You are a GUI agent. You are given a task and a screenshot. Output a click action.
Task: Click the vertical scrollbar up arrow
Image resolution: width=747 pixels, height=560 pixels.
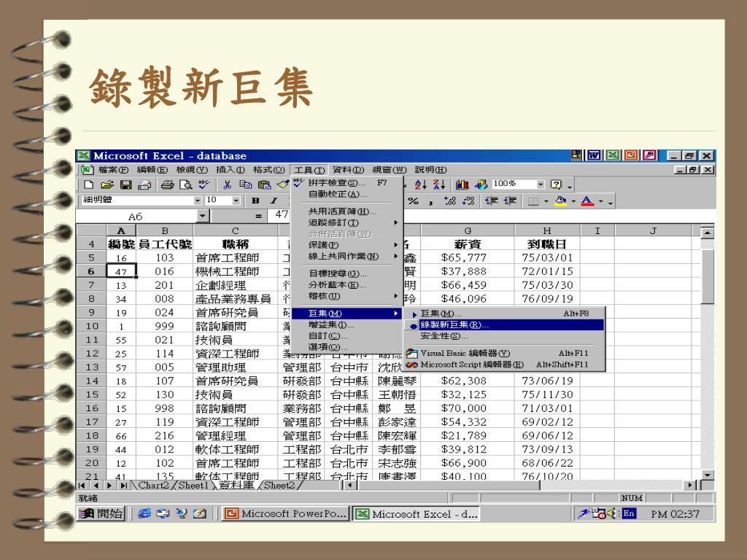tap(708, 233)
